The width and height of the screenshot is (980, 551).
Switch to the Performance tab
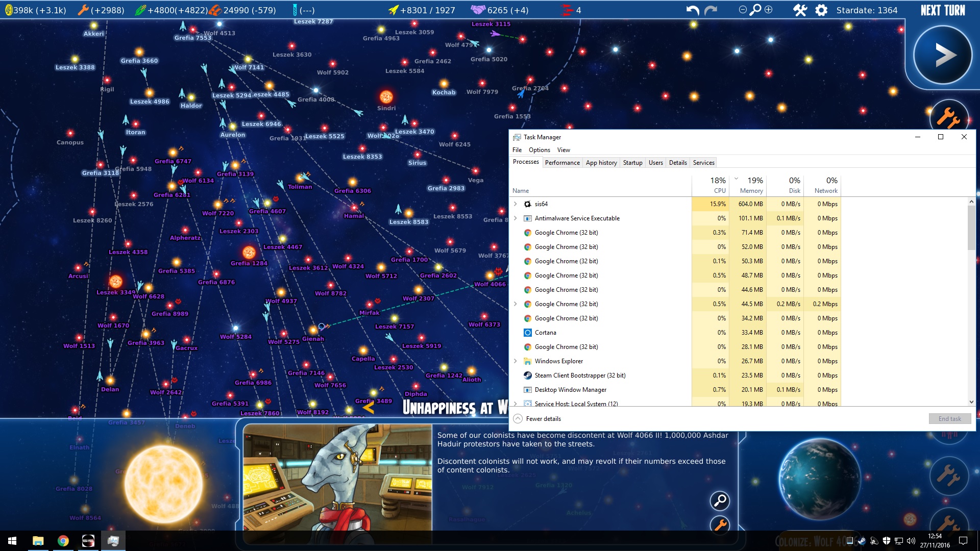(x=562, y=163)
